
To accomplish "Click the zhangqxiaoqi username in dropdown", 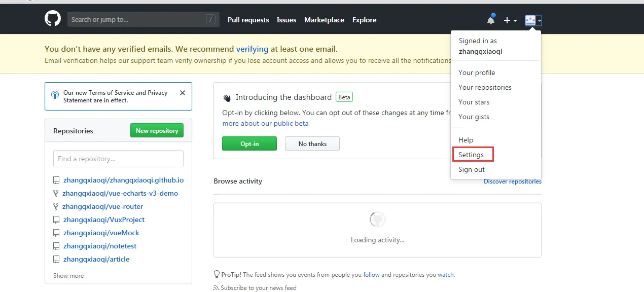I will coord(480,51).
